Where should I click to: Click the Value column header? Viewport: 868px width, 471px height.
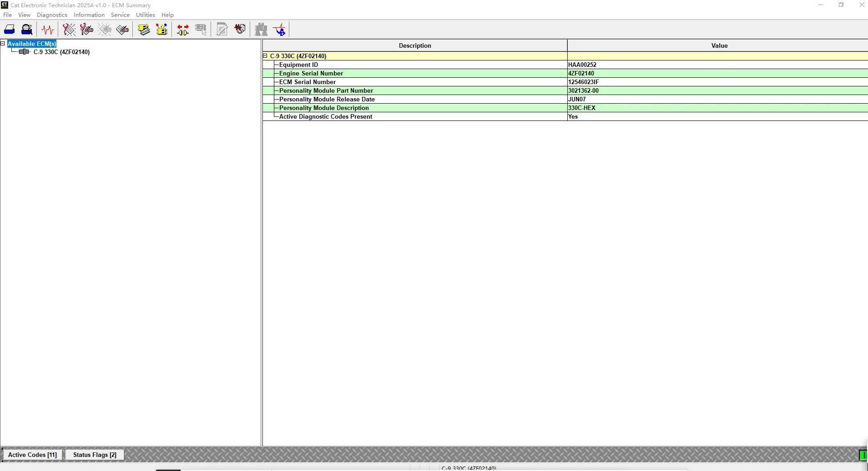coord(719,45)
